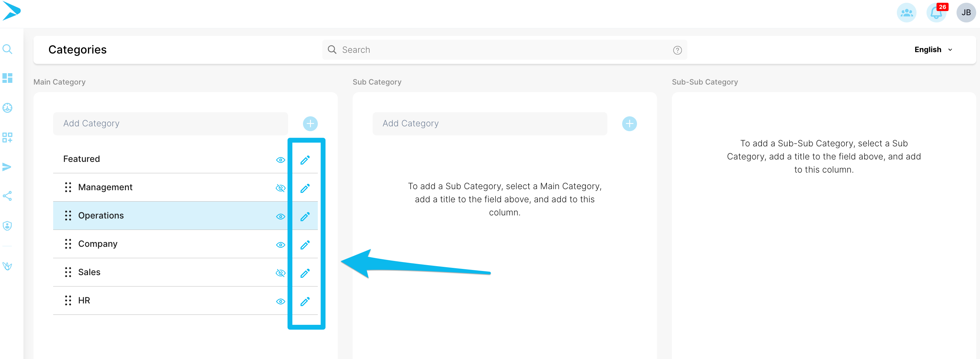Viewport: 980px width, 359px height.
Task: Edit the Featured category with pencil icon
Action: tap(305, 160)
